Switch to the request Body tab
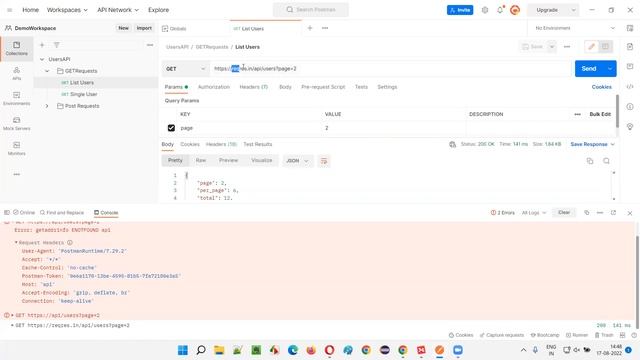 (x=285, y=87)
